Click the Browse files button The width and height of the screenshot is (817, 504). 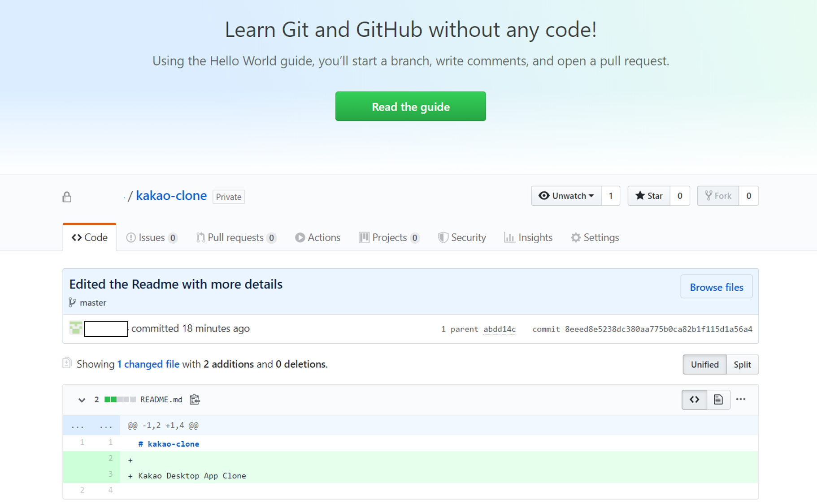(716, 287)
